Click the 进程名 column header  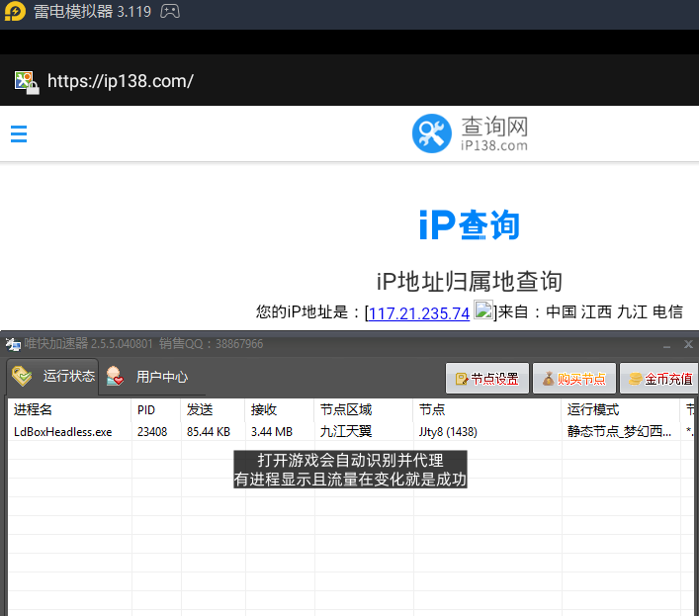[69, 409]
